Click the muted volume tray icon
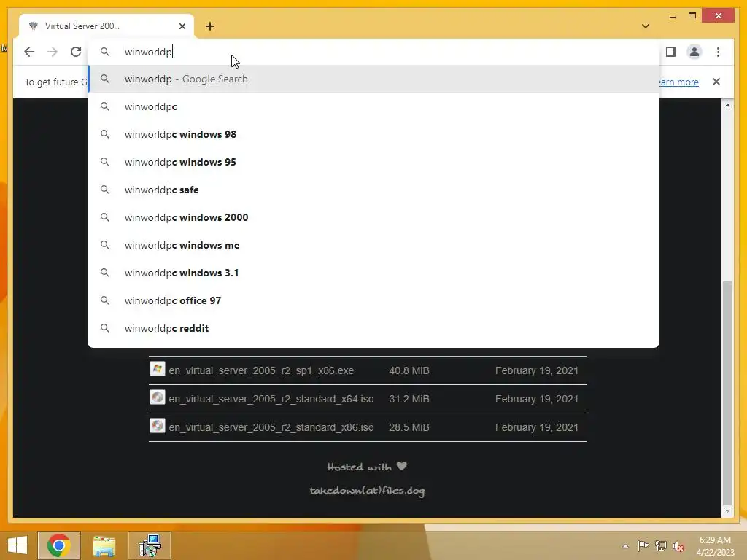This screenshot has height=560, width=747. (x=678, y=546)
